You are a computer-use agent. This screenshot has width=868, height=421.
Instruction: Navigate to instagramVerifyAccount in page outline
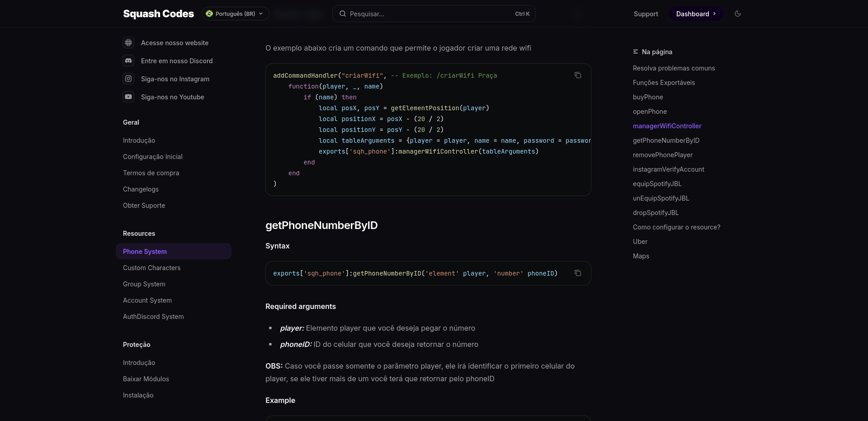[668, 169]
